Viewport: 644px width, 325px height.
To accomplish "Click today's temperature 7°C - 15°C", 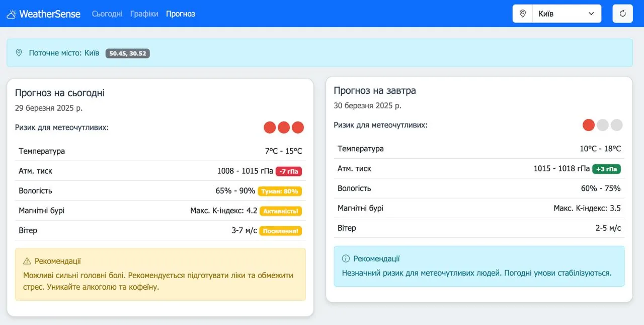I will (x=284, y=151).
